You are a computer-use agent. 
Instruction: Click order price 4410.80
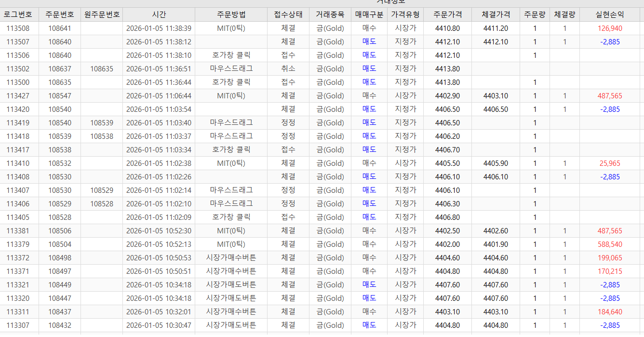tap(447, 28)
